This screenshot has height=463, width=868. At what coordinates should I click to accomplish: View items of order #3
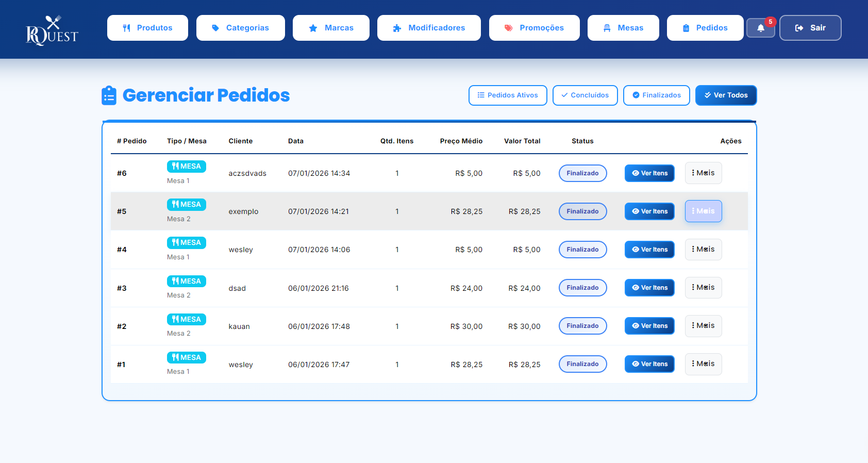pyautogui.click(x=649, y=288)
